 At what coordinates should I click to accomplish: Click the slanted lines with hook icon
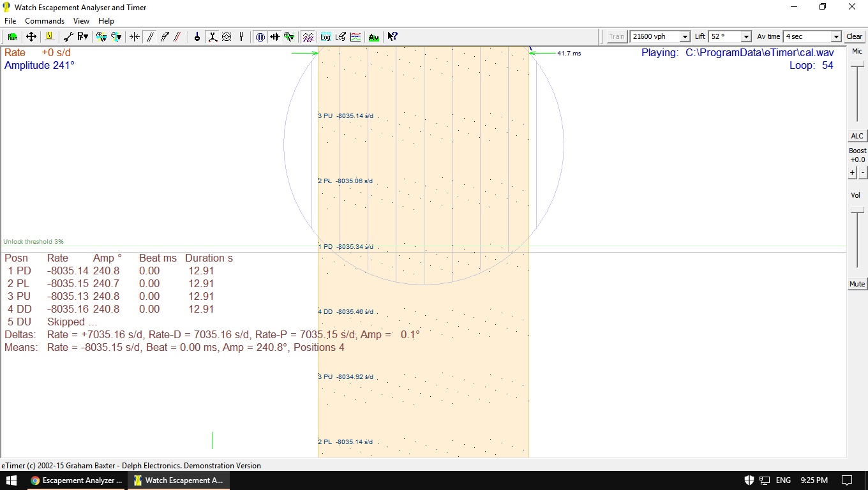tap(164, 37)
